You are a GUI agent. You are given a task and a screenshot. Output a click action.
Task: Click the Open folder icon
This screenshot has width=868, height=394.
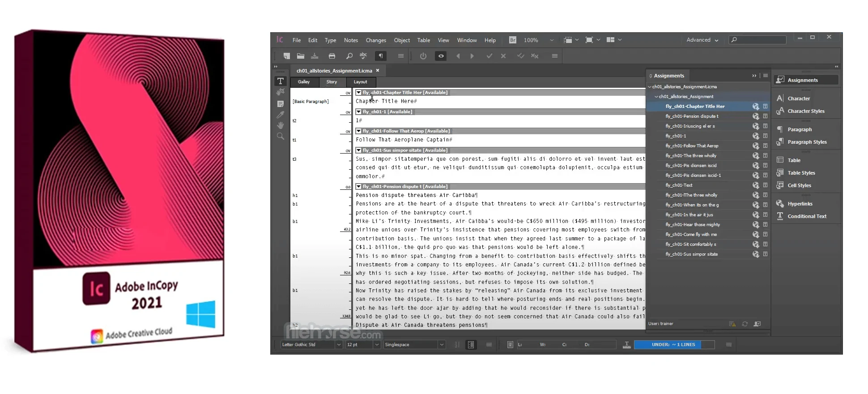pos(301,56)
